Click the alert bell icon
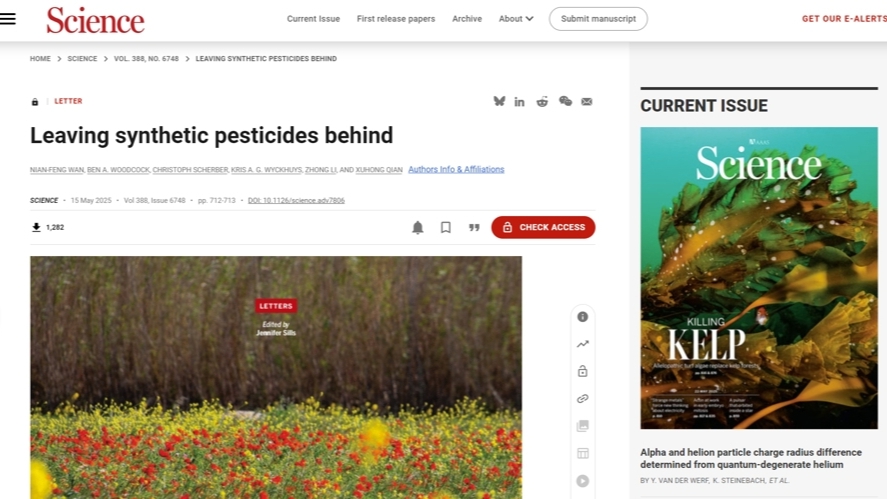Screen dimensions: 887x499 [x=418, y=227]
